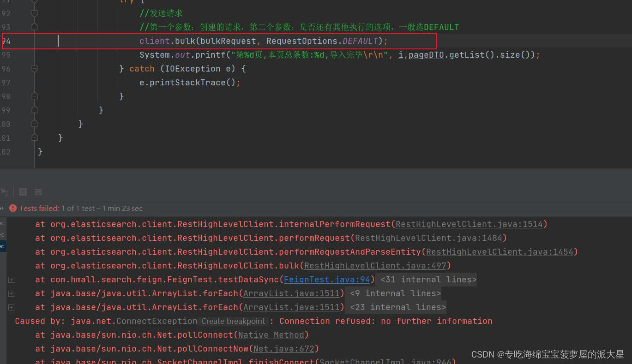Click 'Connection refused: no further information' text

[x=386, y=321]
